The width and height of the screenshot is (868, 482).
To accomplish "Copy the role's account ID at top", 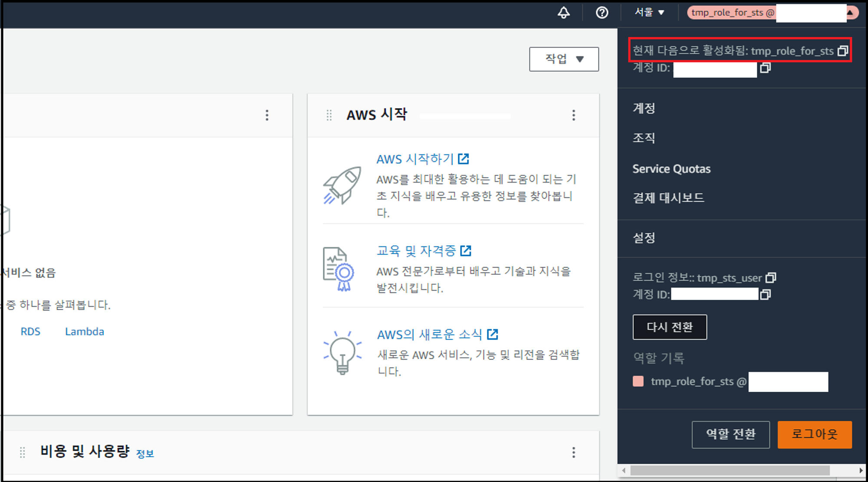I will coord(765,68).
